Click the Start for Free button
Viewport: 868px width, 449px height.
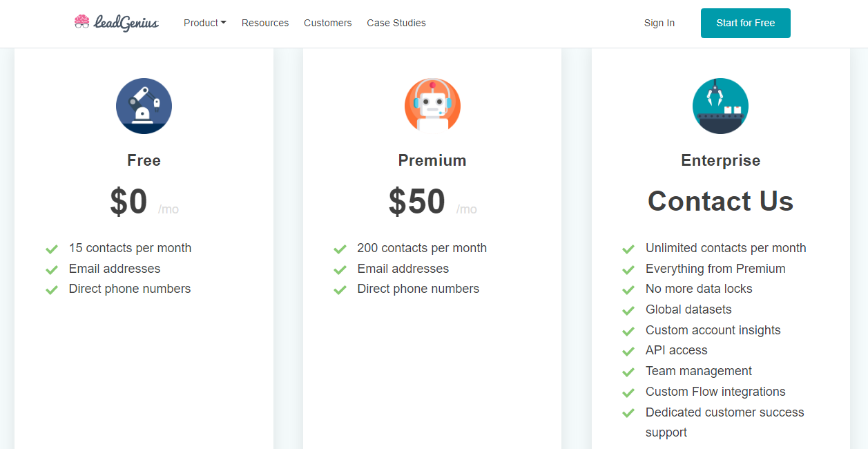(x=746, y=23)
